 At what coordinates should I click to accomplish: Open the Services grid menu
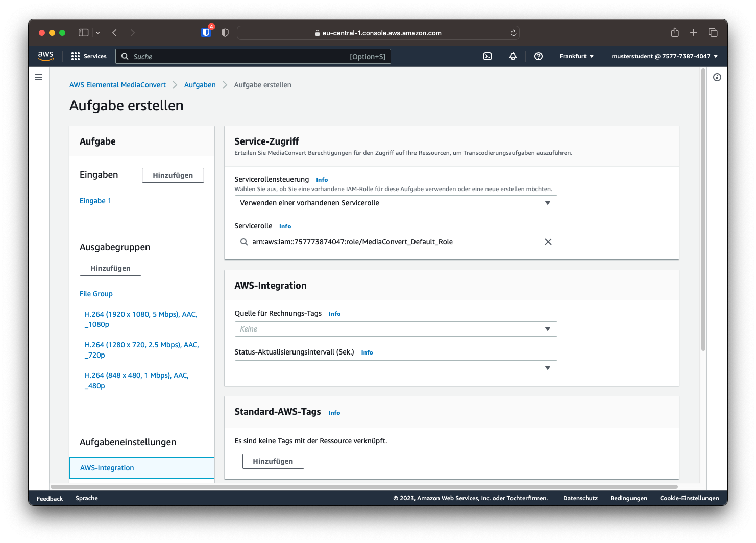pos(89,56)
